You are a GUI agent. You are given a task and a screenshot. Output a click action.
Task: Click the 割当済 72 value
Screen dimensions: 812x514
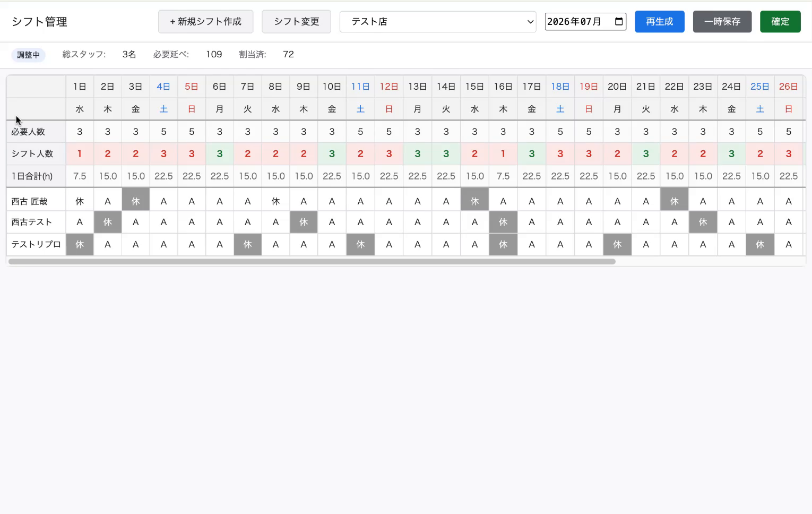[288, 54]
